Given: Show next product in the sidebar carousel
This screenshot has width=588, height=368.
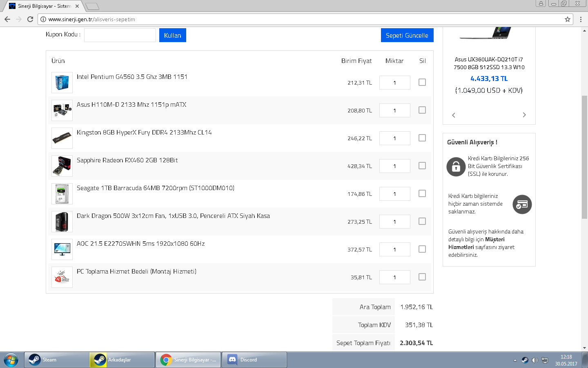Looking at the screenshot, I should click(524, 115).
